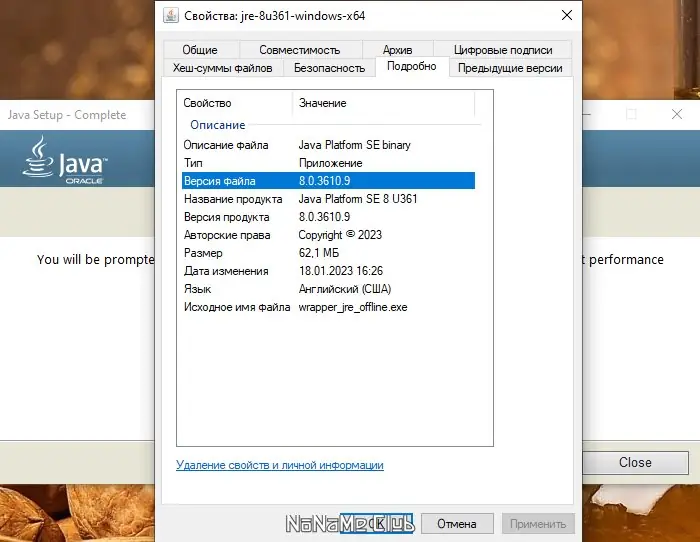Viewport: 700px width, 542px height.
Task: Click the Применить button
Action: (x=538, y=523)
